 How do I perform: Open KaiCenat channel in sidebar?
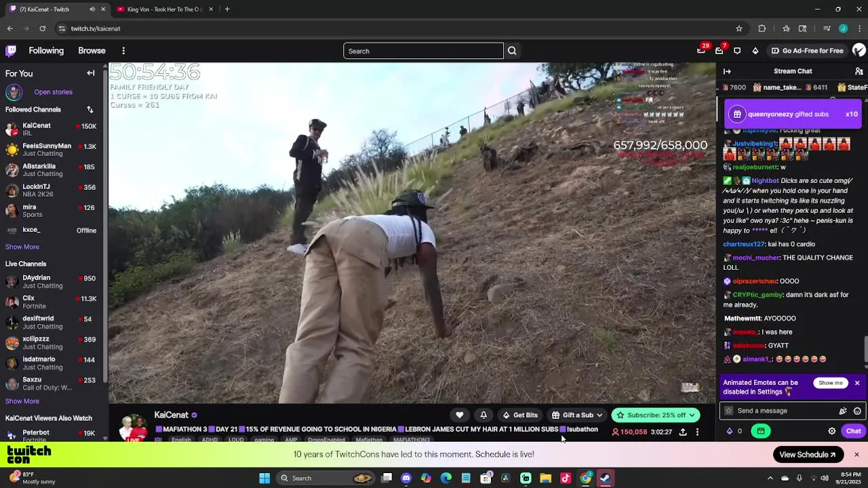[x=52, y=129]
